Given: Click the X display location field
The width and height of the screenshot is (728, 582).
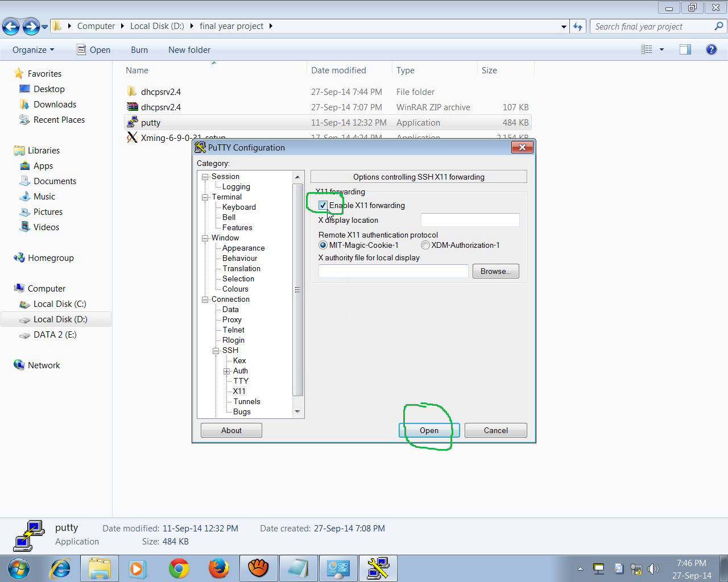Looking at the screenshot, I should (x=470, y=220).
